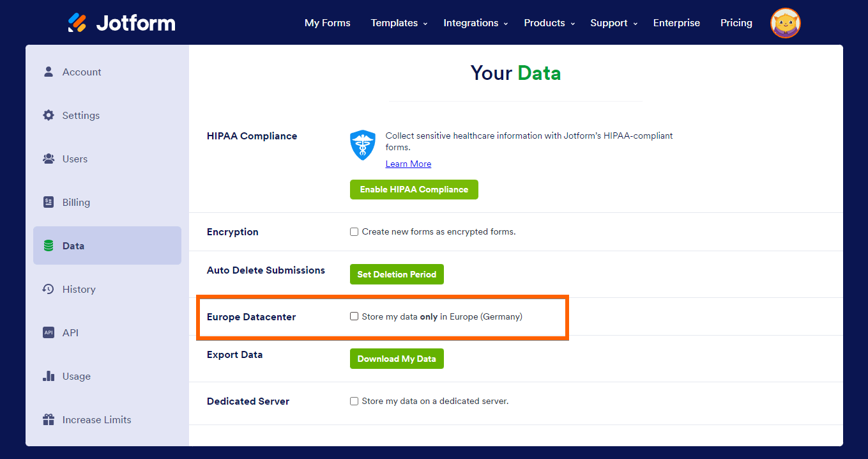This screenshot has width=868, height=459.
Task: Open the Enterprise page from navigation
Action: (676, 23)
